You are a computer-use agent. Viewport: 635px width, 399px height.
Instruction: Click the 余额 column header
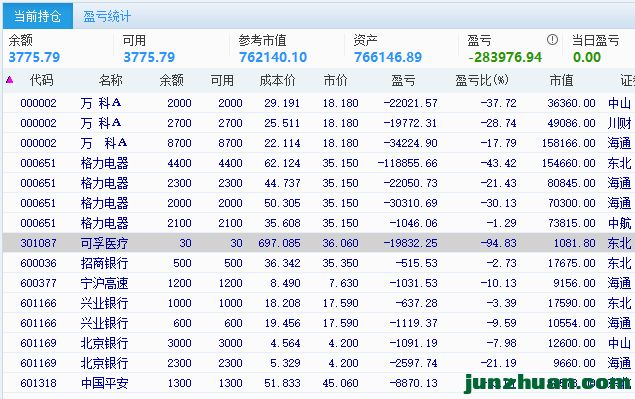pyautogui.click(x=171, y=80)
